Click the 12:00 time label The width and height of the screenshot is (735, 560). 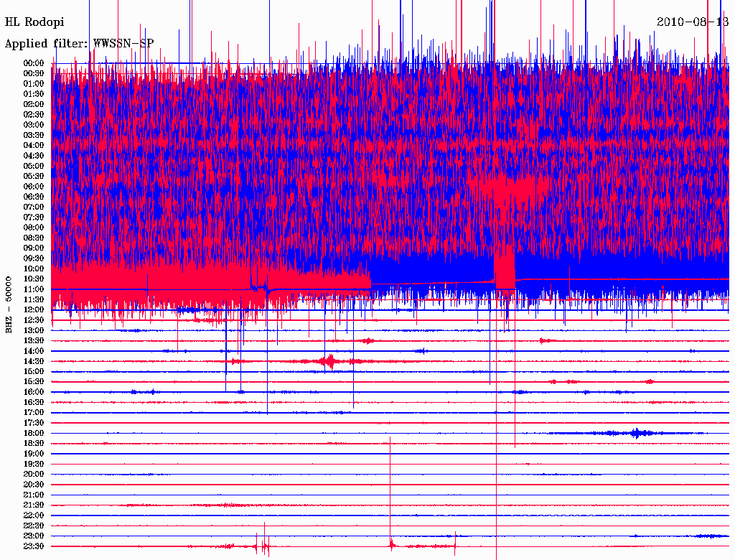coord(34,309)
